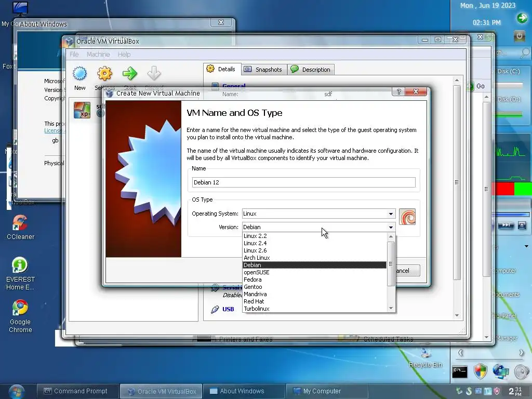Switch to the Snapshots tab
The height and width of the screenshot is (399, 532).
click(x=264, y=70)
